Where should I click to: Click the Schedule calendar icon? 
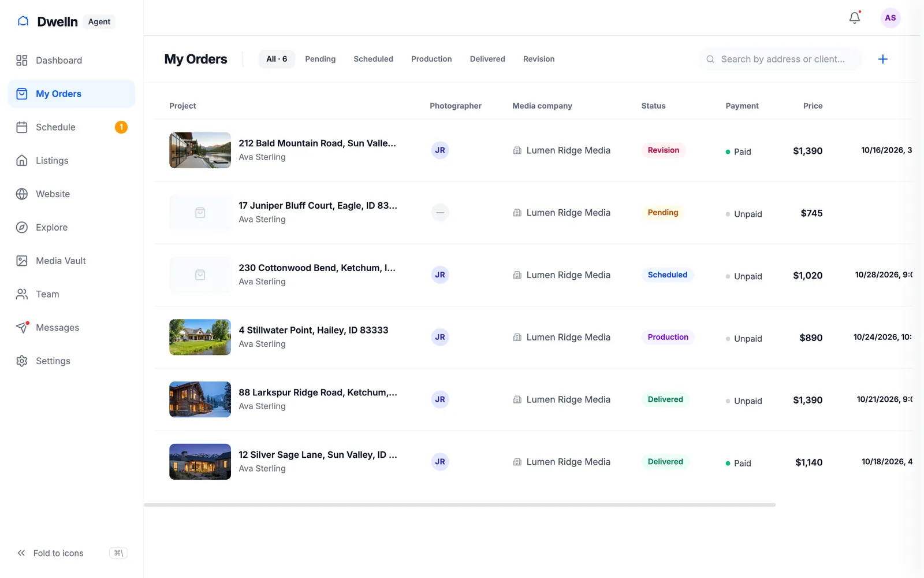tap(22, 127)
